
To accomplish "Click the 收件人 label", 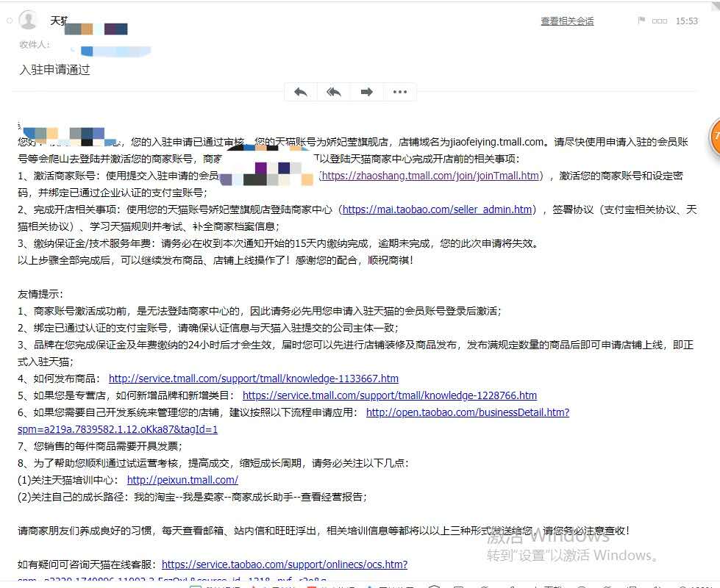I will 35,45.
